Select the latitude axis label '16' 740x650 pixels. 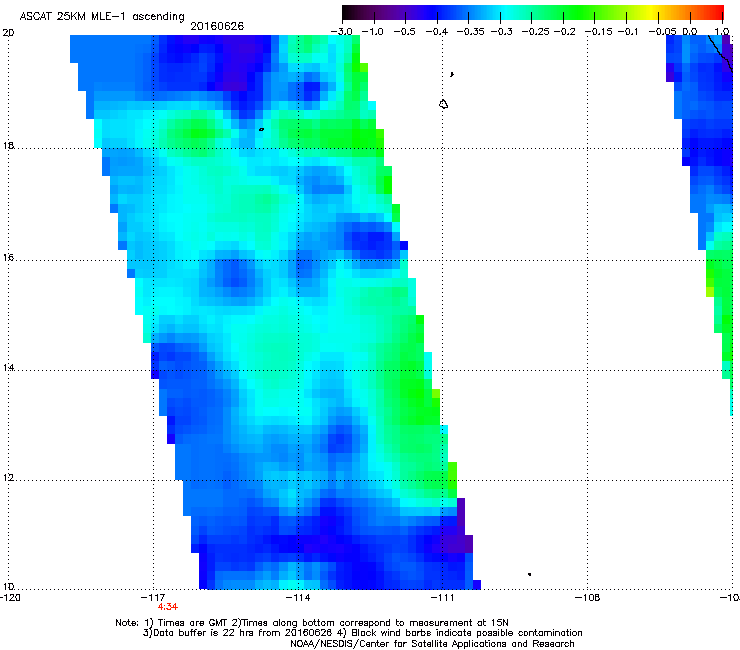tap(8, 258)
